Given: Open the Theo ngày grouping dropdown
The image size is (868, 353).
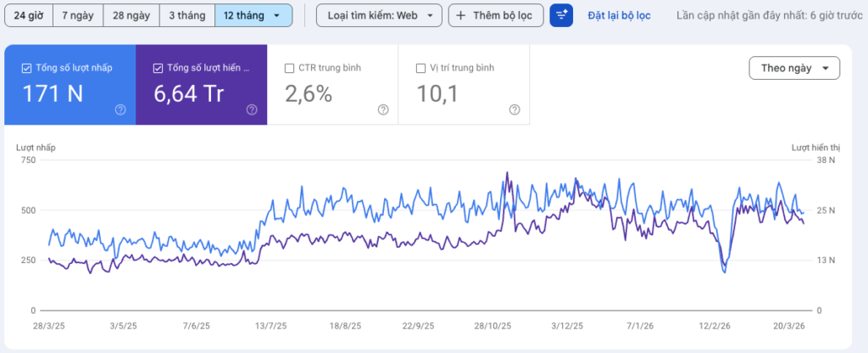Looking at the screenshot, I should tap(794, 68).
